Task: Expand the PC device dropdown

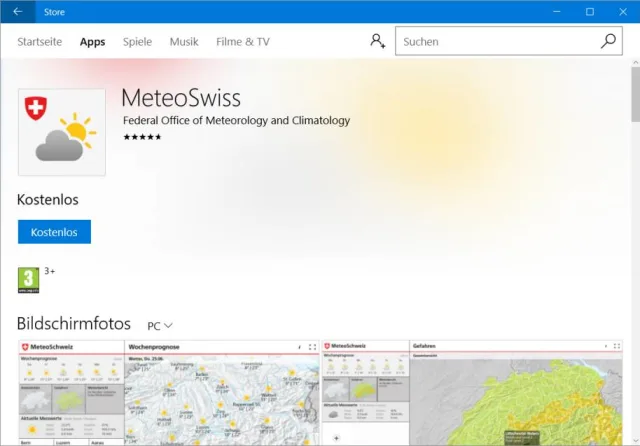Action: (160, 326)
